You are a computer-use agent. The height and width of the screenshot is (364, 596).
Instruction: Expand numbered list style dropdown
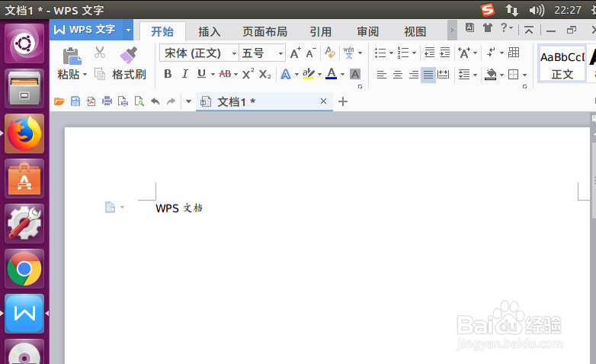pyautogui.click(x=415, y=53)
